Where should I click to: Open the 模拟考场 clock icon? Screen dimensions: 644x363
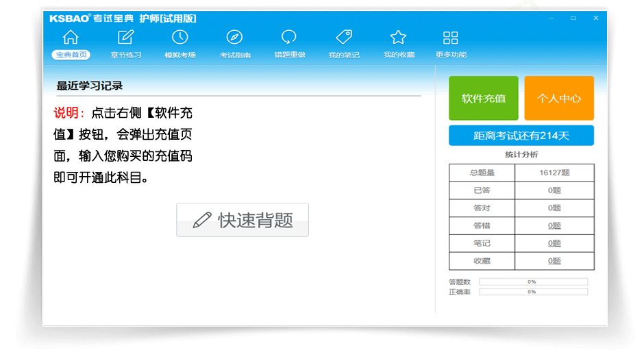pyautogui.click(x=179, y=38)
